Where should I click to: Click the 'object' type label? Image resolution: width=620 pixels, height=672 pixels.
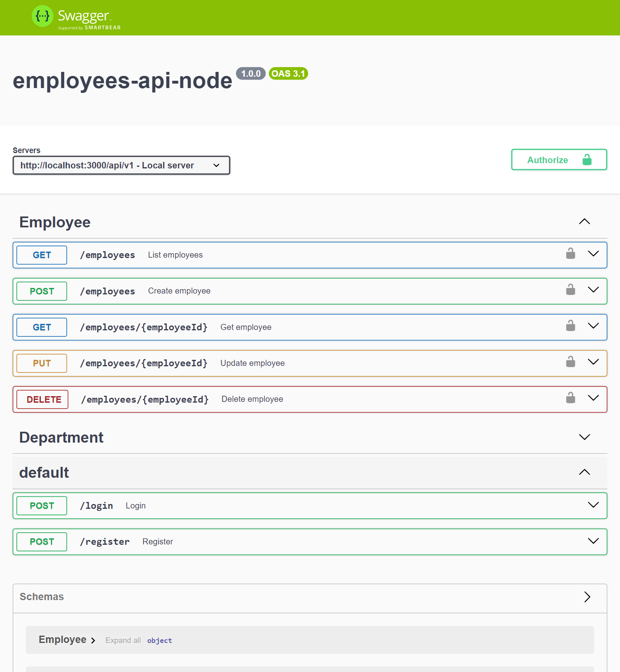tap(159, 640)
